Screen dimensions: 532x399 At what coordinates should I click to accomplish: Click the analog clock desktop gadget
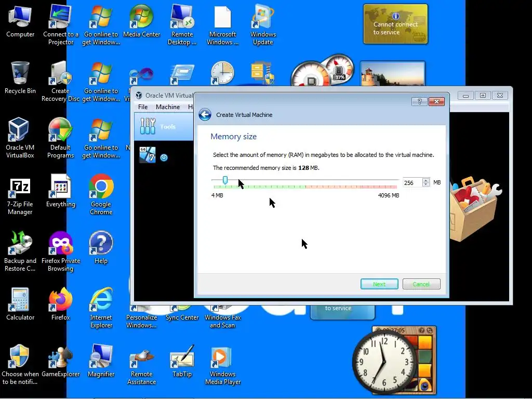pyautogui.click(x=384, y=362)
